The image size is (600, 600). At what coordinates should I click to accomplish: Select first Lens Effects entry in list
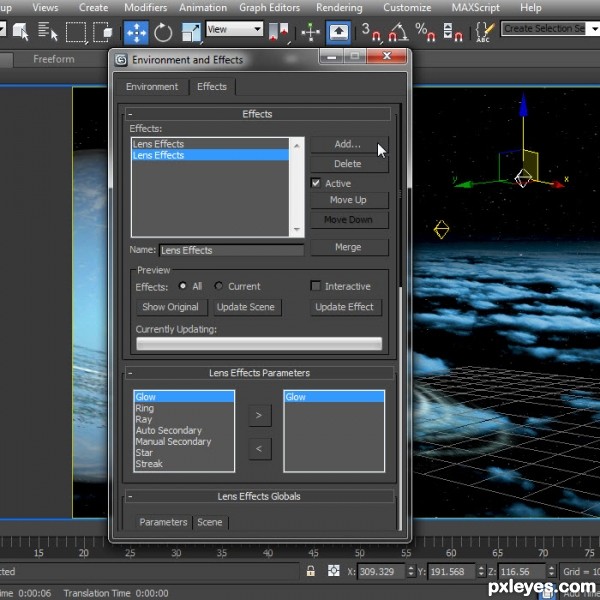210,144
